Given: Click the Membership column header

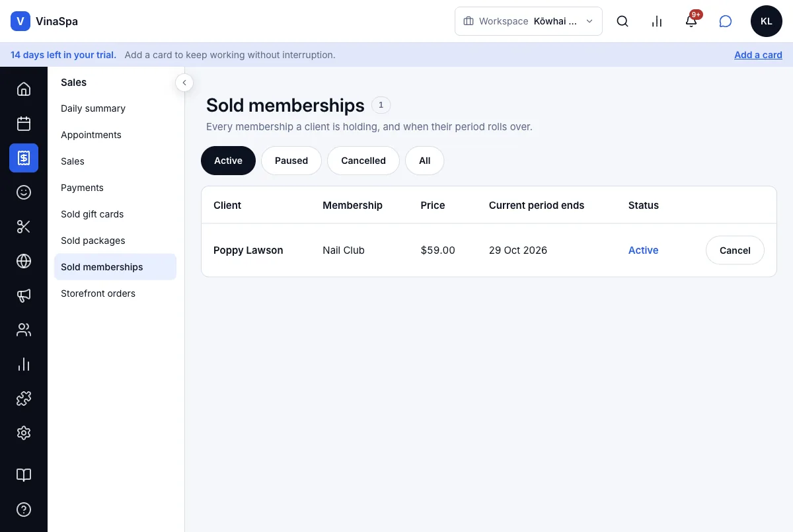Looking at the screenshot, I should click(352, 206).
